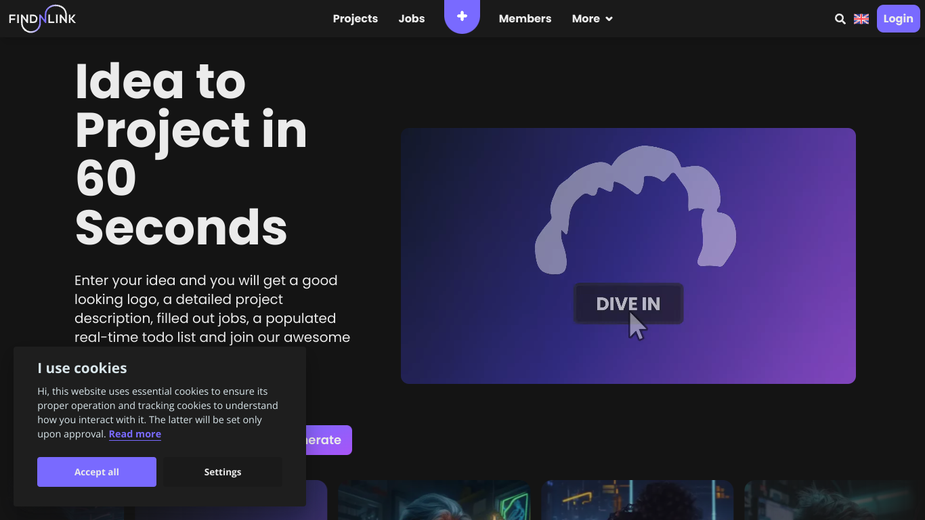
Task: Click the UK flag language icon
Action: (x=861, y=19)
